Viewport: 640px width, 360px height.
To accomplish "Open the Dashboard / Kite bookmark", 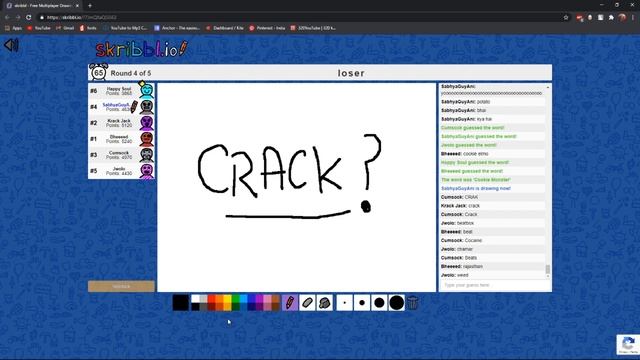I will coord(224,28).
